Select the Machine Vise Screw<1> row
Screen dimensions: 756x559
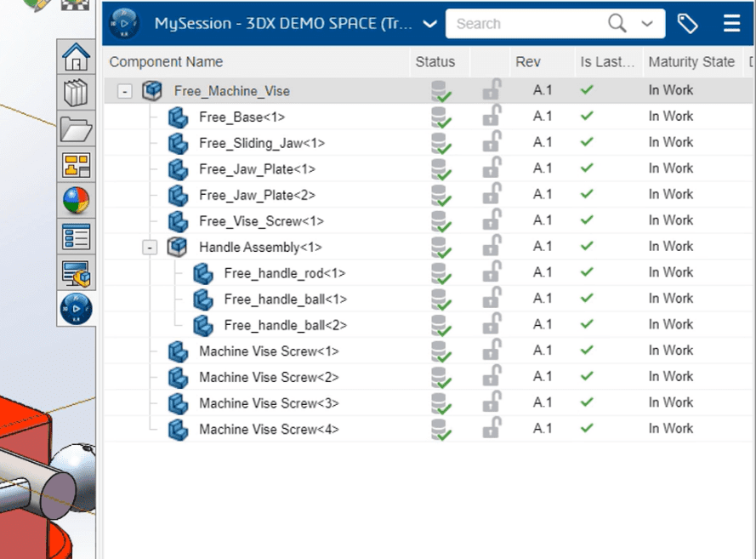pos(429,351)
